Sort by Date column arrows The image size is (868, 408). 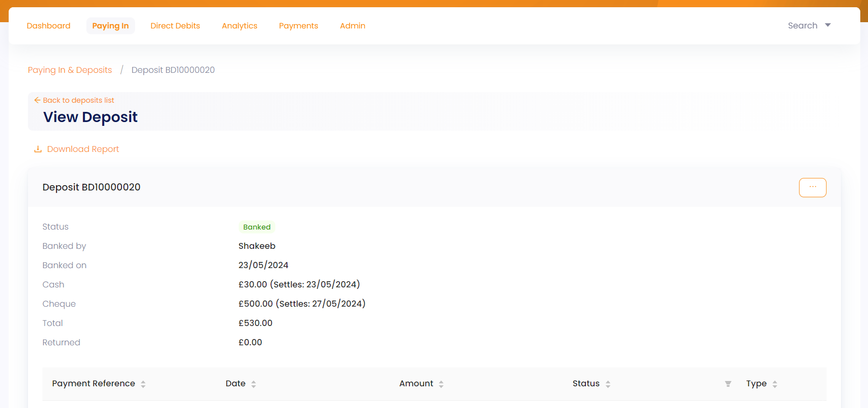tap(254, 384)
